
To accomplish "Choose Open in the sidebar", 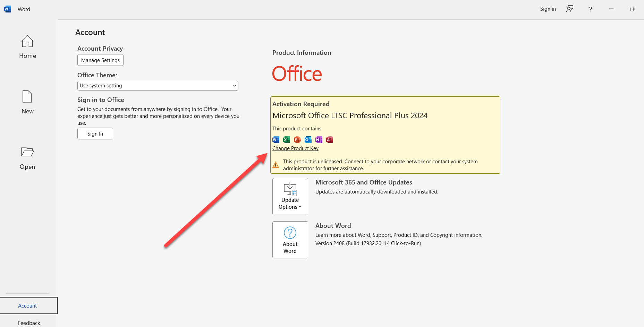I will click(x=27, y=158).
